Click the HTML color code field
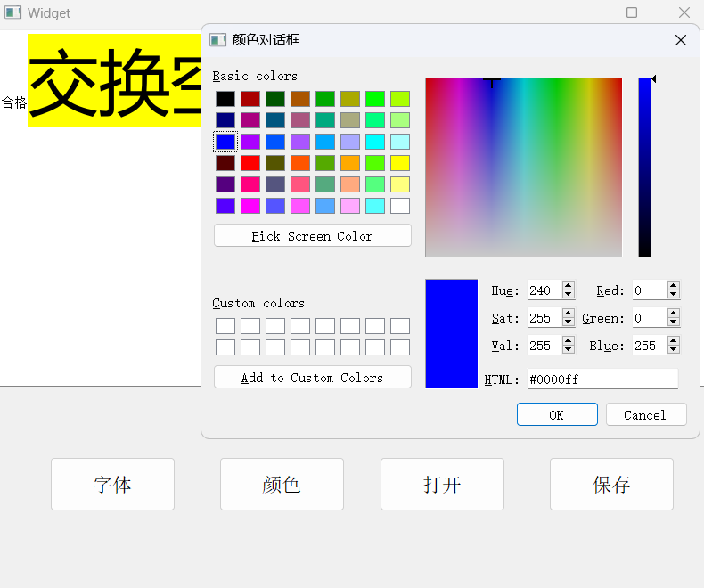This screenshot has height=588, width=704. 602,380
